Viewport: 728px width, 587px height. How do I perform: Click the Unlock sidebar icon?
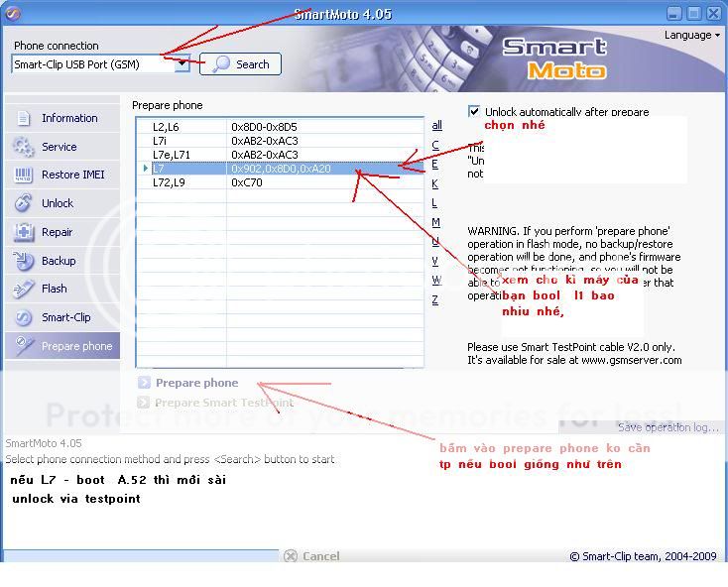(23, 203)
